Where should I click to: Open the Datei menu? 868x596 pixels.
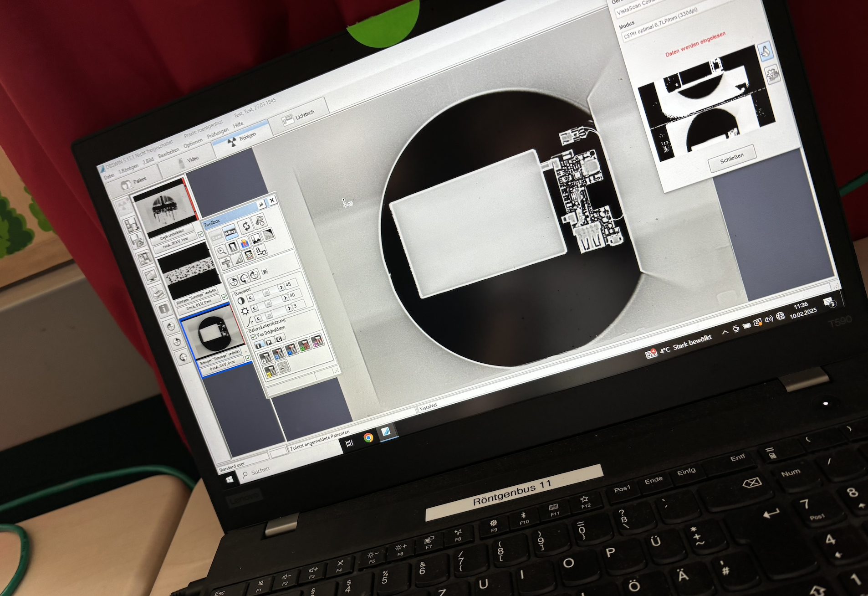click(109, 177)
